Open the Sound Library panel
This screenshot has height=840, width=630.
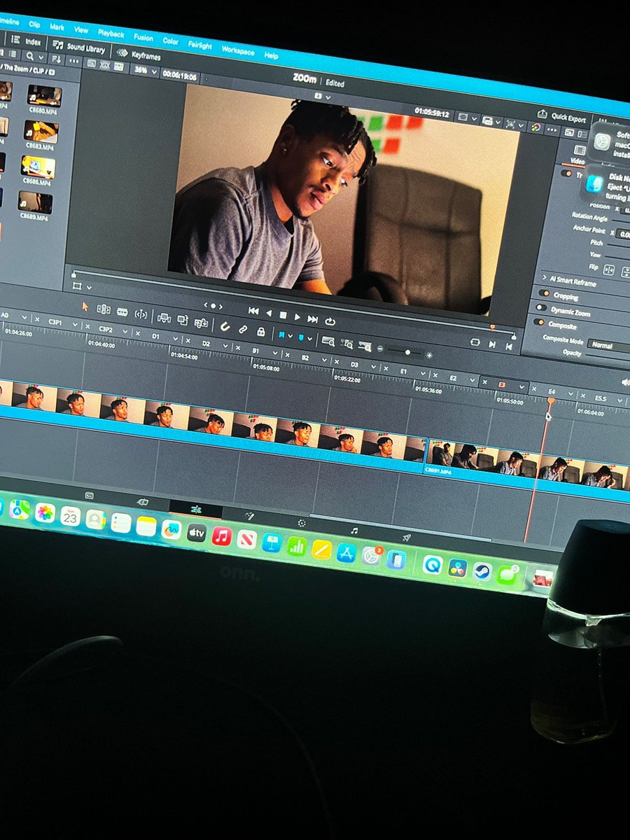click(x=80, y=46)
